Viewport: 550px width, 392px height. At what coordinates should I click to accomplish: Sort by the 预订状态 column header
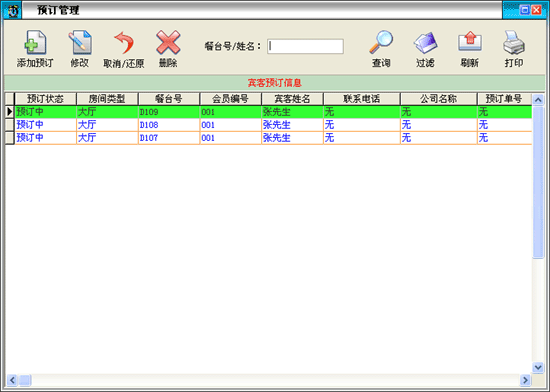pos(45,99)
